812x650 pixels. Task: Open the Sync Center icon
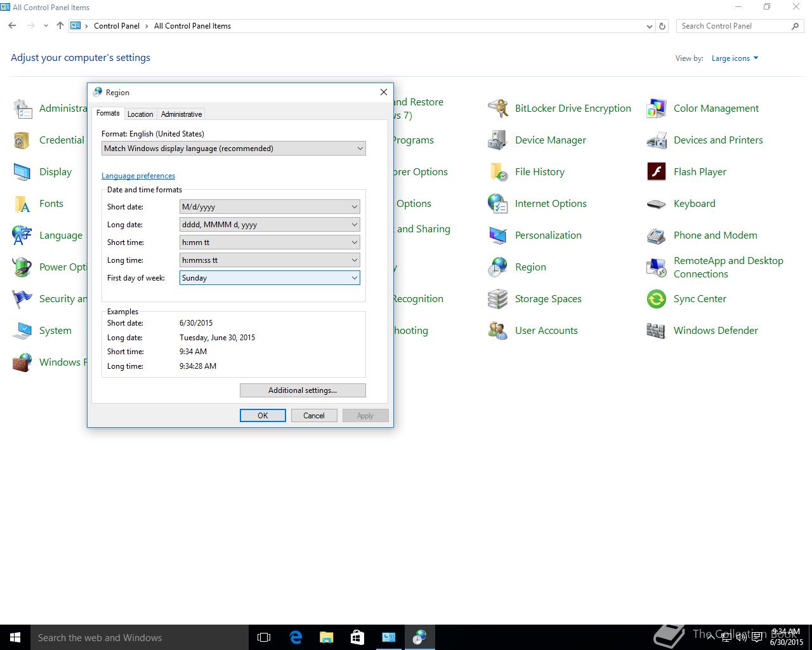[x=656, y=299]
